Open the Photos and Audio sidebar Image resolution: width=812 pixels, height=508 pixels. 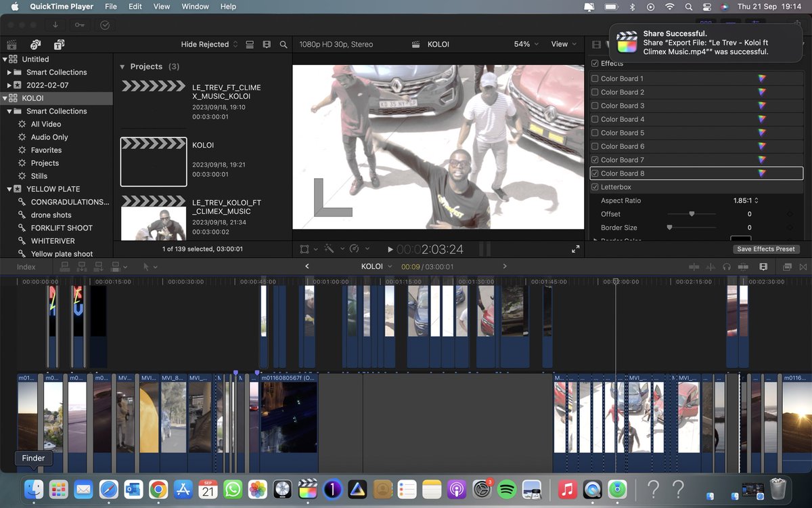pos(35,45)
